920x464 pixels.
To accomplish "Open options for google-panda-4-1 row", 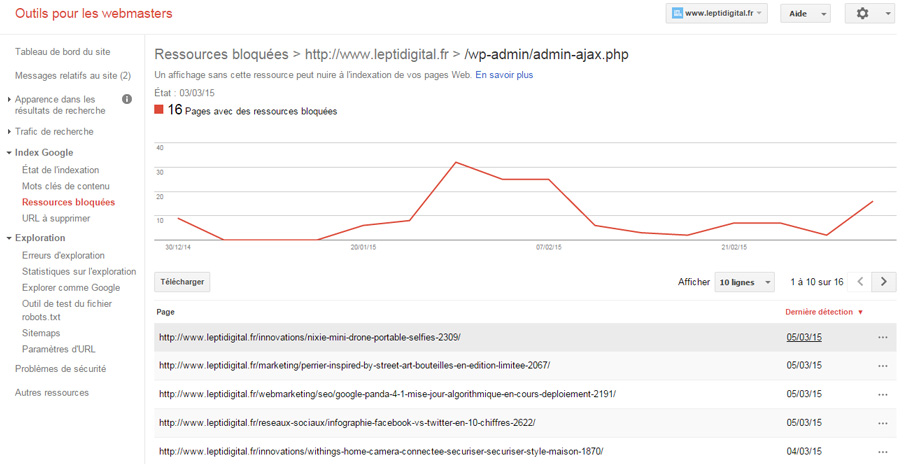I will pyautogui.click(x=883, y=395).
